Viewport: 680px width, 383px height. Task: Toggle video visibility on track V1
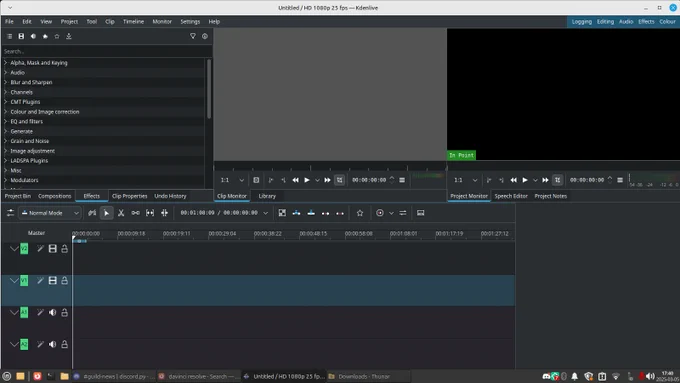(x=52, y=281)
